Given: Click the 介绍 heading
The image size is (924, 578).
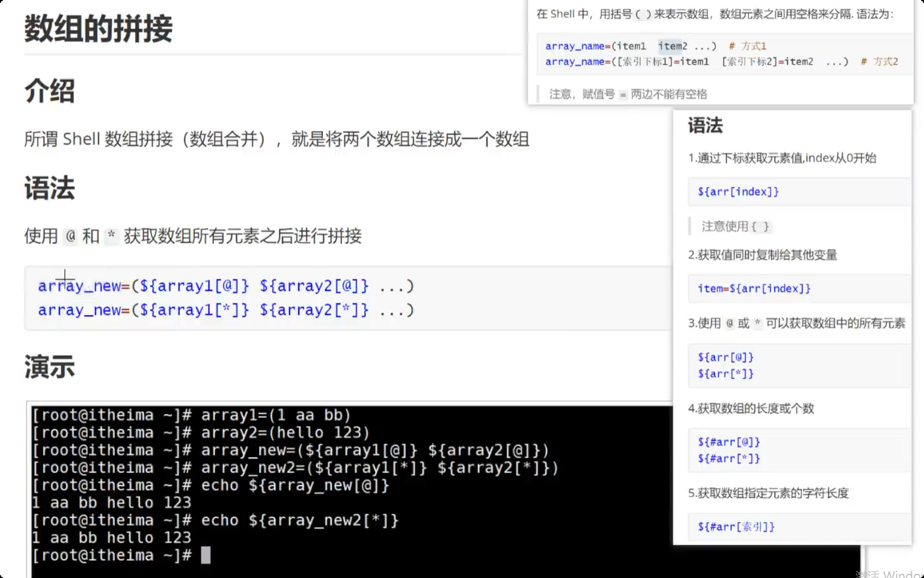Looking at the screenshot, I should [x=49, y=91].
